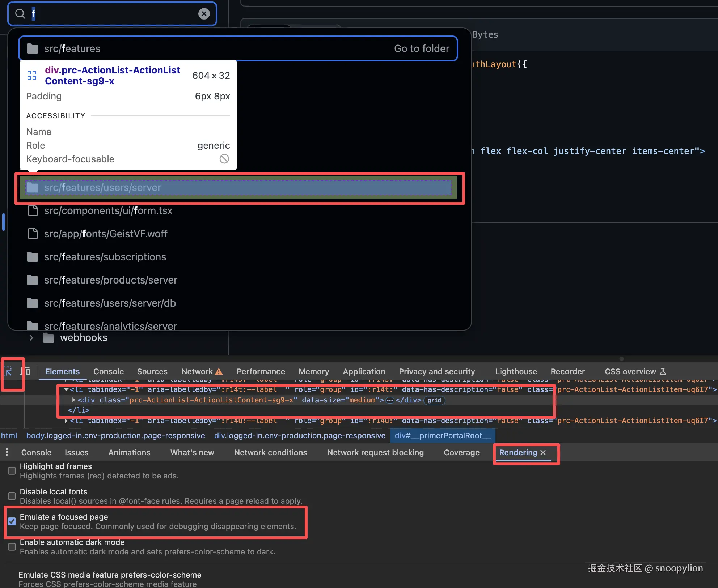Toggle the device toolbar icon
The image size is (718, 588).
[x=25, y=371]
